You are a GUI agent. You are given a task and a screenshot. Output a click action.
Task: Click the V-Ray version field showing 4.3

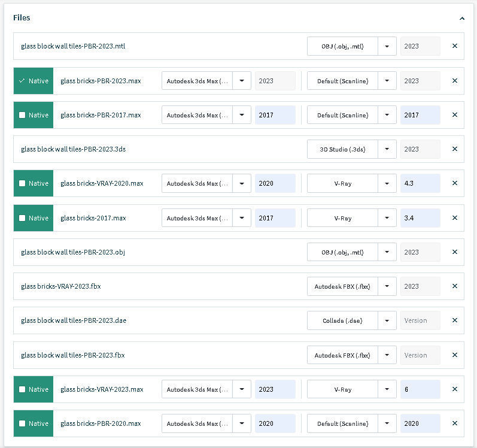coord(420,183)
